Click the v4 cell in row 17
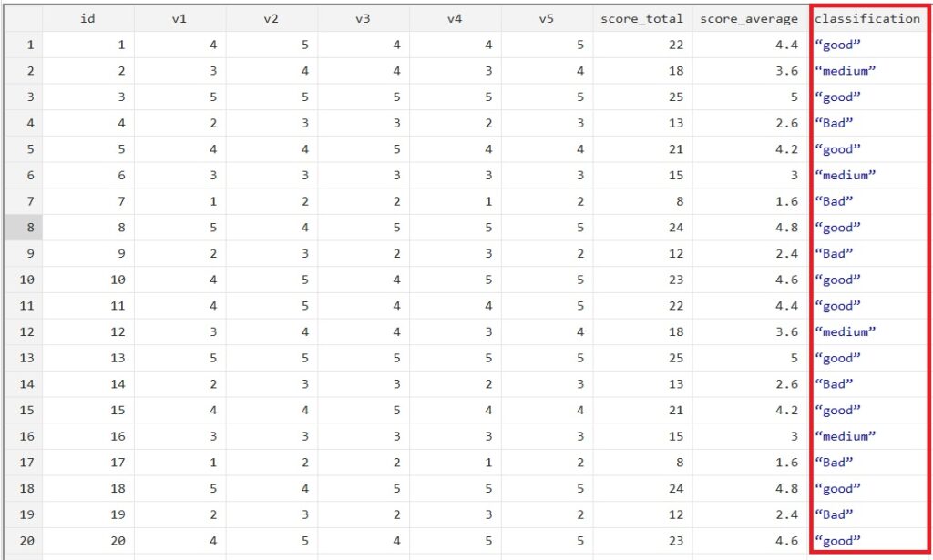This screenshot has width=933, height=560. click(455, 463)
